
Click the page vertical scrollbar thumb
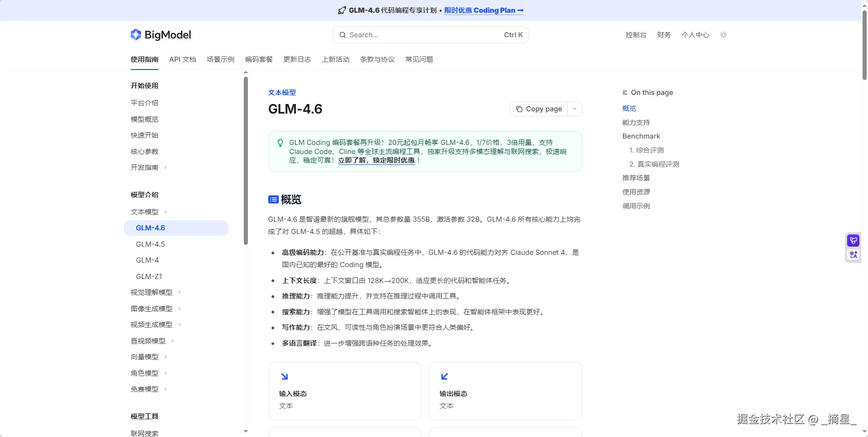864,45
